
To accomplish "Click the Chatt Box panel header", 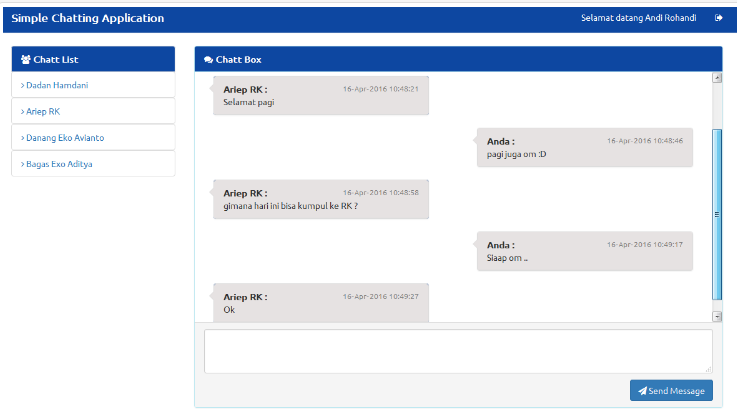I will [458, 59].
